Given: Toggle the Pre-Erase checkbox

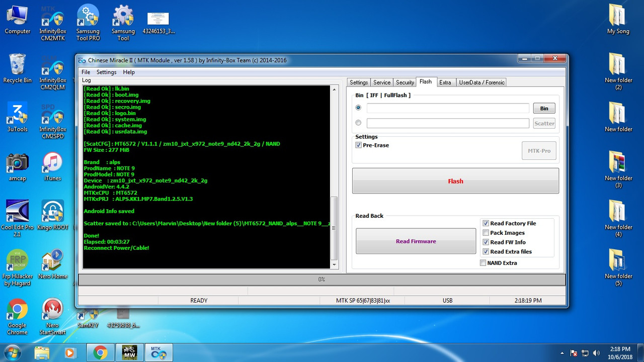Looking at the screenshot, I should pos(359,145).
